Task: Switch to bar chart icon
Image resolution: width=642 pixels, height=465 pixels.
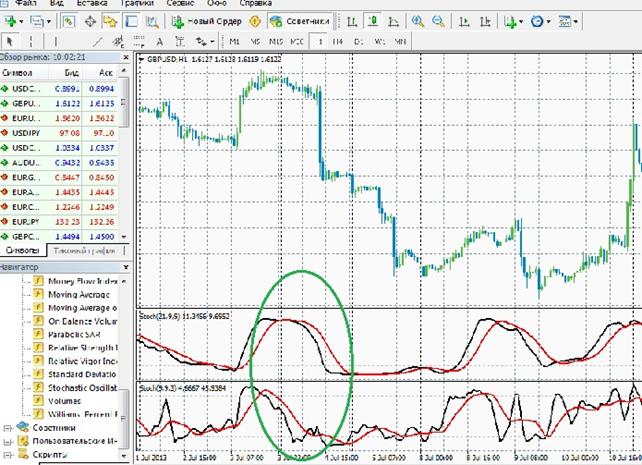Action: click(x=352, y=21)
